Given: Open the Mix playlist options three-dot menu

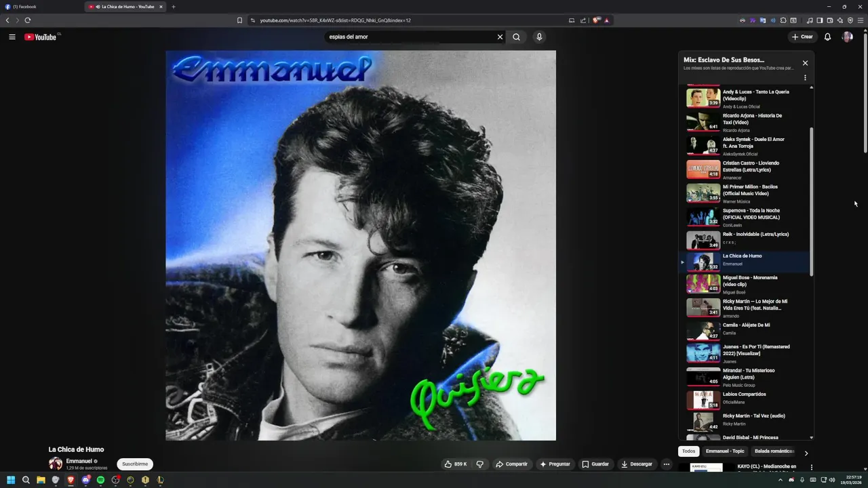Looking at the screenshot, I should 805,78.
